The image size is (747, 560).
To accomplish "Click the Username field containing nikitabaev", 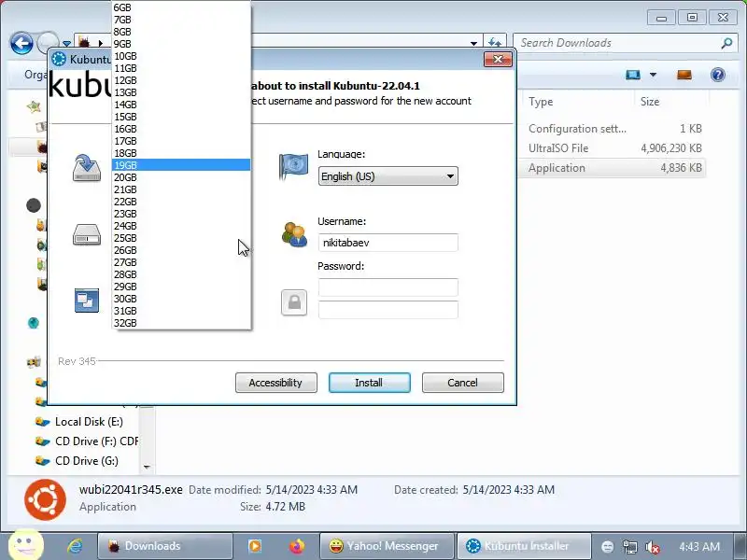I will 388,243.
